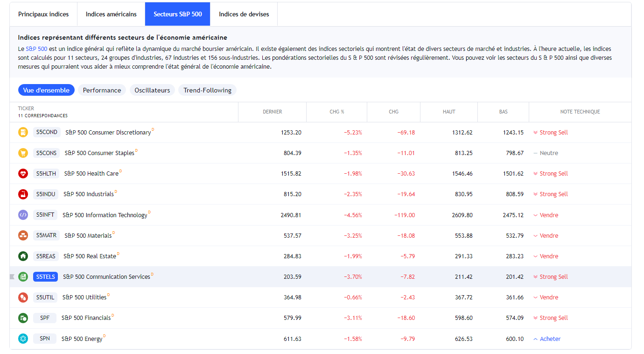Open the S5HLTH ticker badge
The height and width of the screenshot is (354, 644).
click(46, 174)
